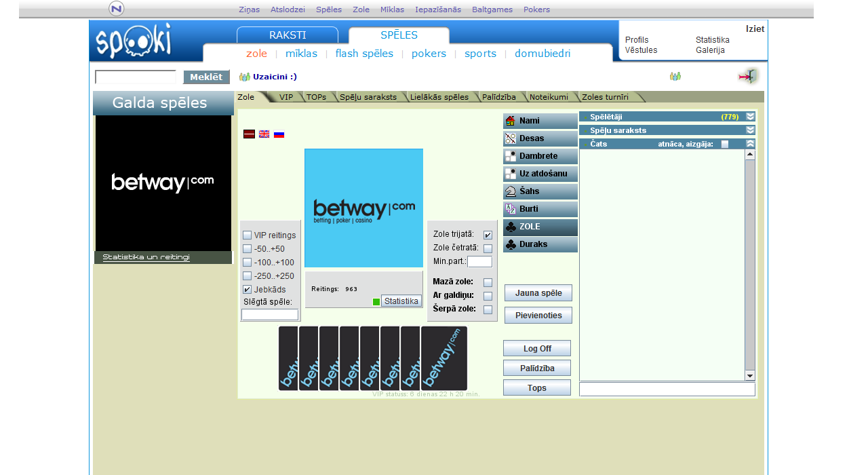This screenshot has height=475, width=868.
Task: Click the Palīdzība button below Log Off
Action: pos(537,368)
